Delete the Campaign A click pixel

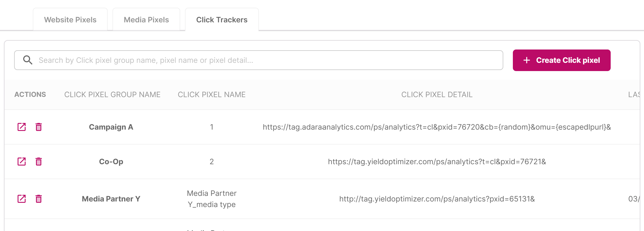39,127
